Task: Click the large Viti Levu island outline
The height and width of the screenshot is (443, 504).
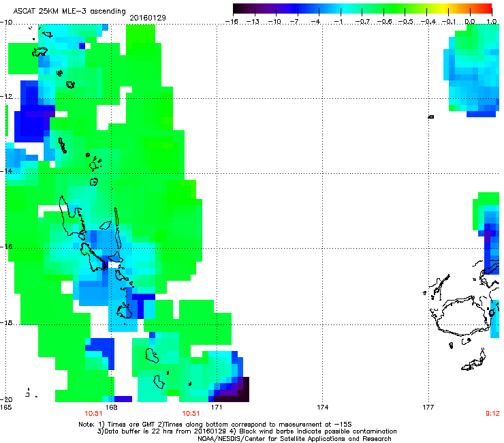Action: (462, 316)
